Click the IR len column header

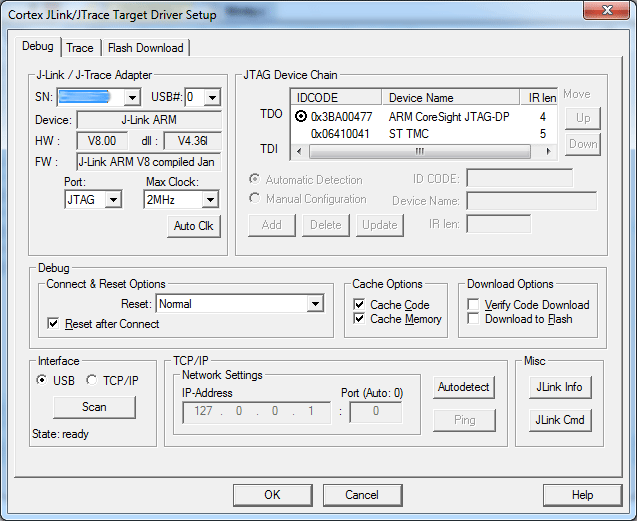tap(540, 98)
